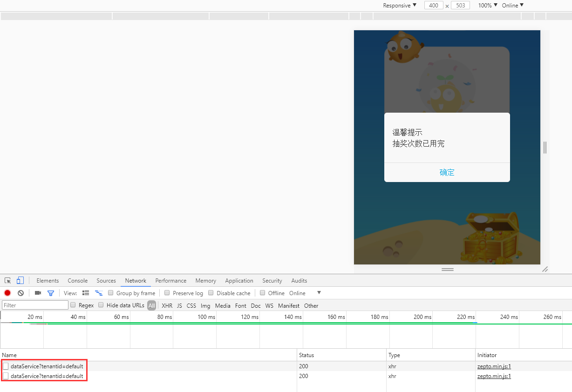Switch to large request rows view icon
The height and width of the screenshot is (392, 572).
pyautogui.click(x=86, y=293)
